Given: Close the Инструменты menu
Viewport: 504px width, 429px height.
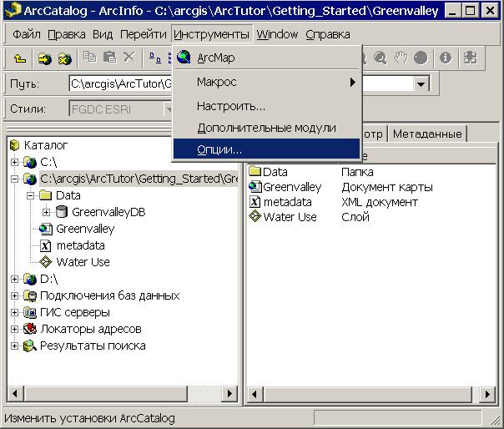Looking at the screenshot, I should (x=211, y=34).
